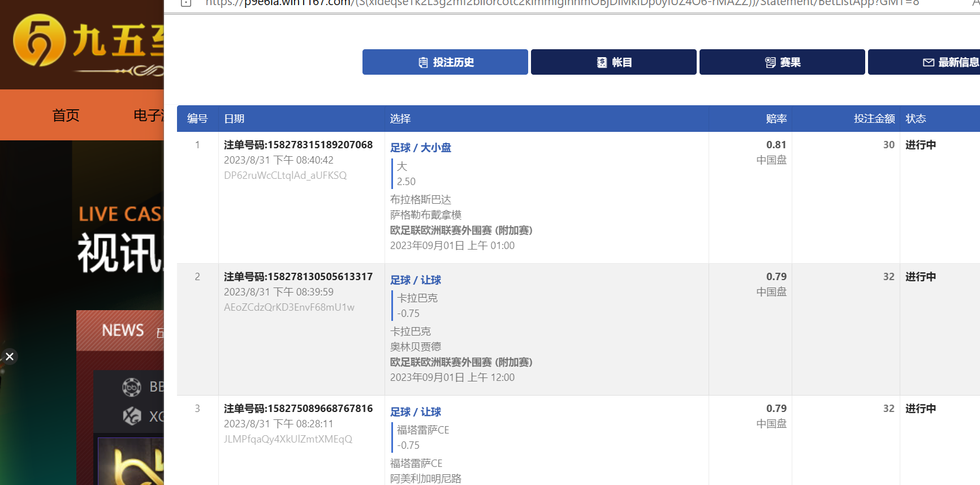This screenshot has height=485, width=980.
Task: Click the address bar URL
Action: click(562, 3)
